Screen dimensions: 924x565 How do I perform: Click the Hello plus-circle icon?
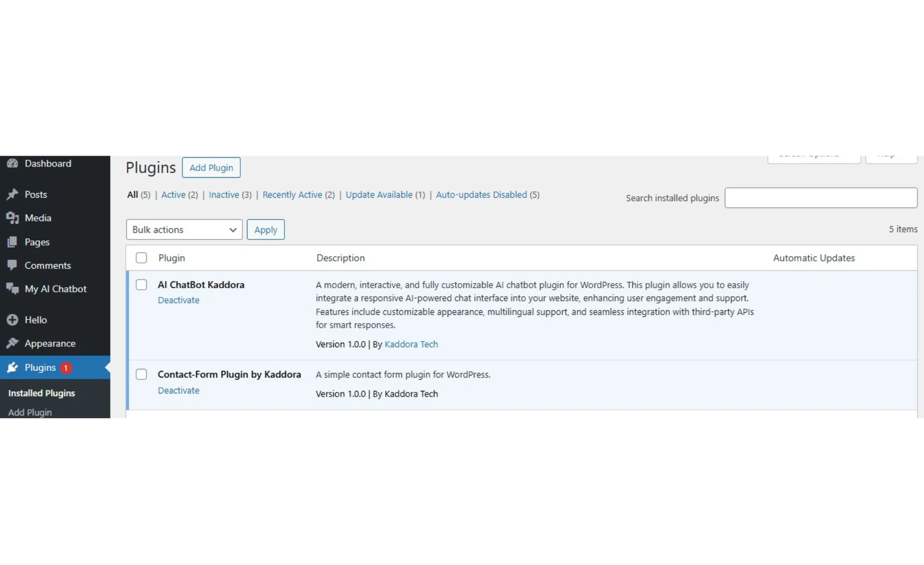(x=12, y=320)
